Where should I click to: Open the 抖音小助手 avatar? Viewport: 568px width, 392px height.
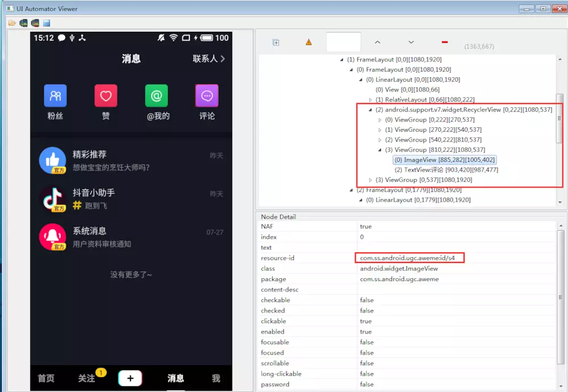52,198
